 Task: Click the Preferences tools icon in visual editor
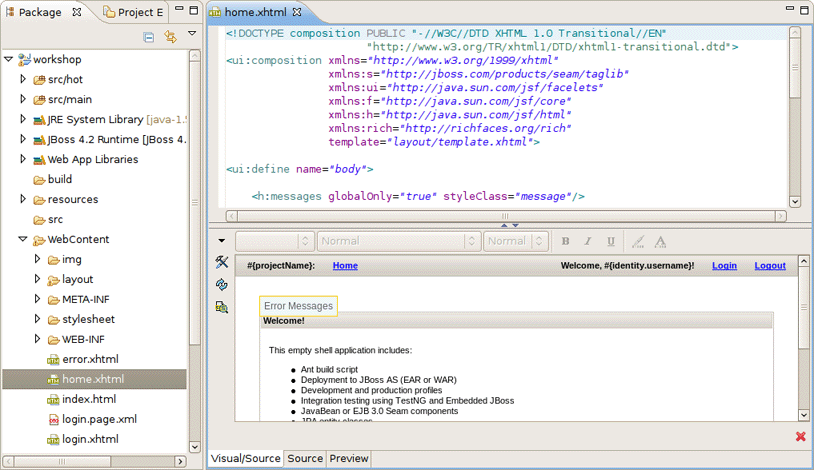click(222, 262)
